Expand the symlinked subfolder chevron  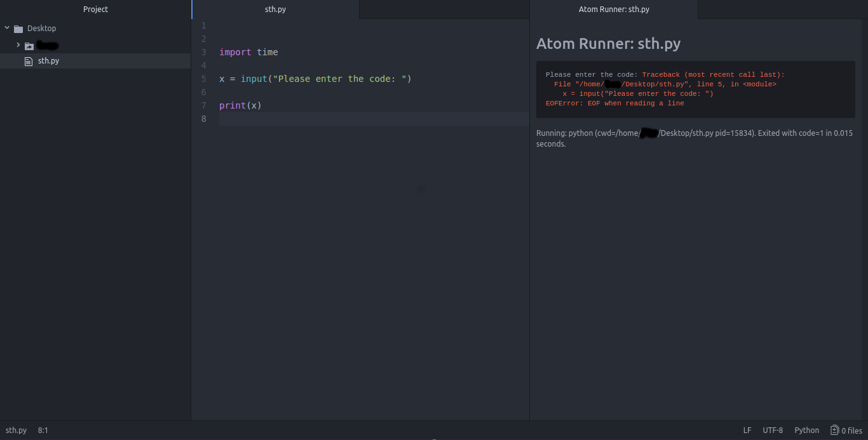click(18, 45)
